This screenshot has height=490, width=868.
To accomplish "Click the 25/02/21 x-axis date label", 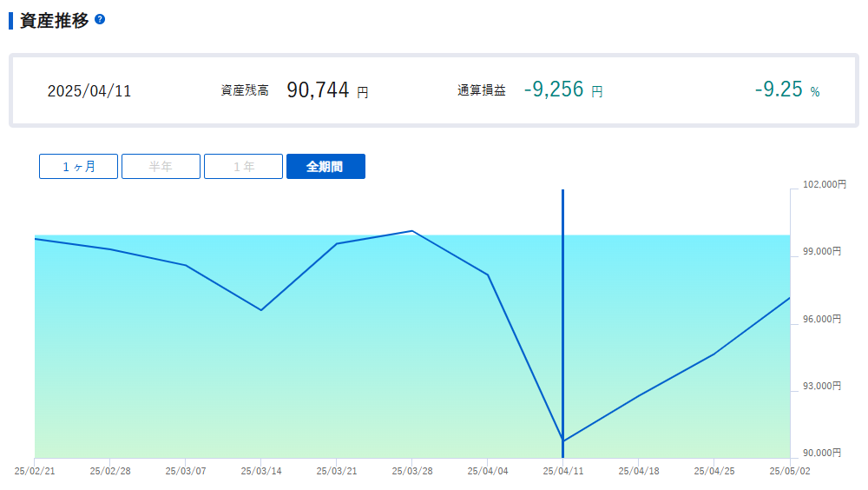I will coord(35,471).
